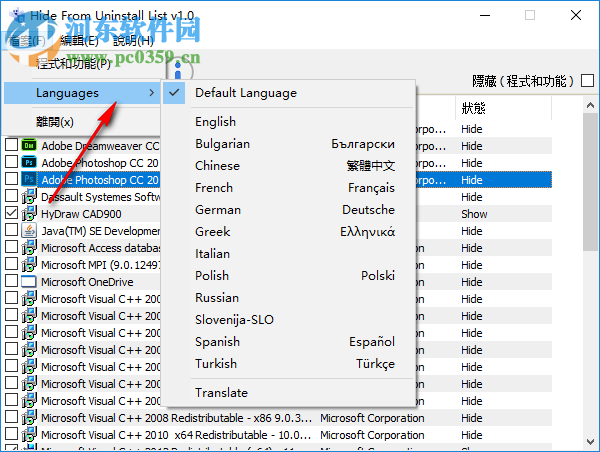The image size is (600, 452).
Task: Click the scrollbar up arrow
Action: coord(590,105)
